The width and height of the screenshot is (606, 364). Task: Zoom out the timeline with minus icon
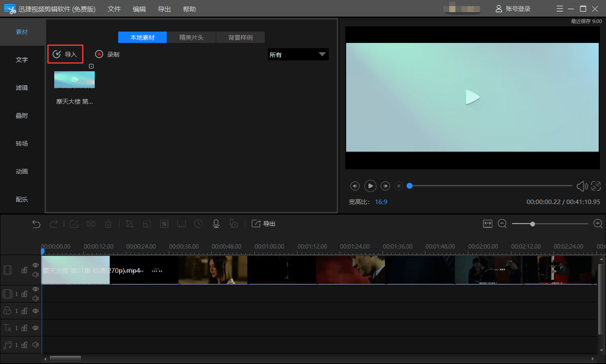click(x=502, y=224)
